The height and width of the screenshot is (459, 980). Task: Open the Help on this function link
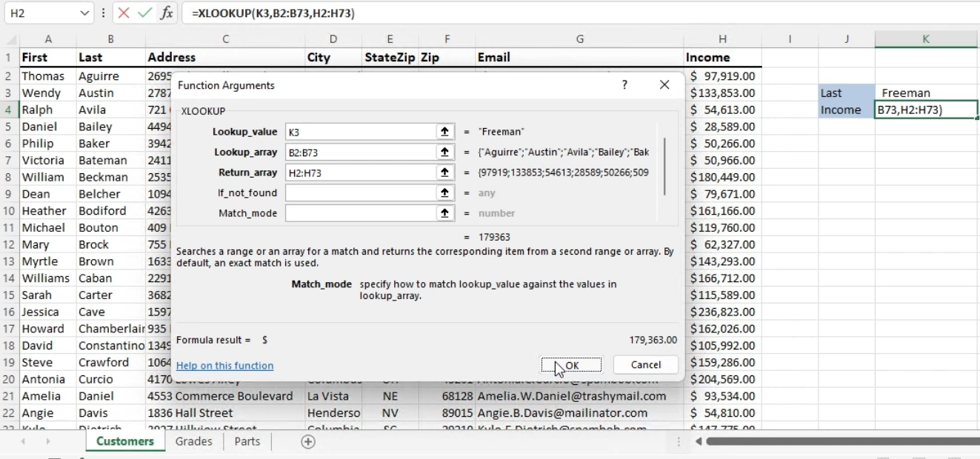pyautogui.click(x=224, y=366)
